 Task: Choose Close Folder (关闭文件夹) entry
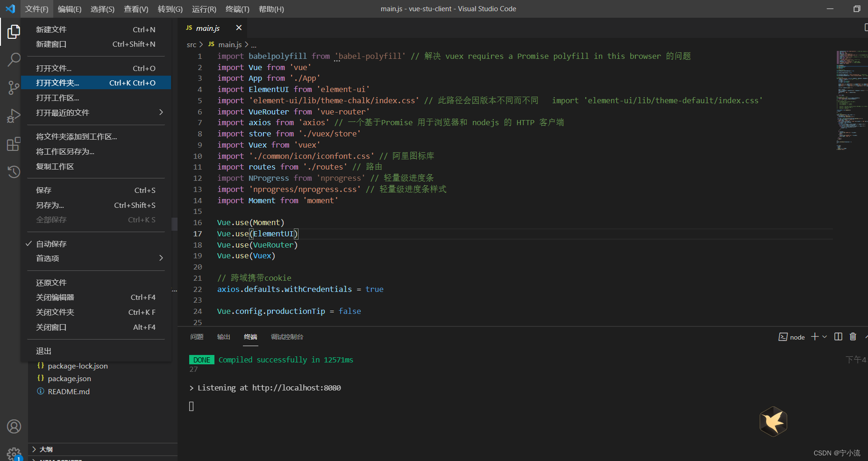(x=96, y=312)
